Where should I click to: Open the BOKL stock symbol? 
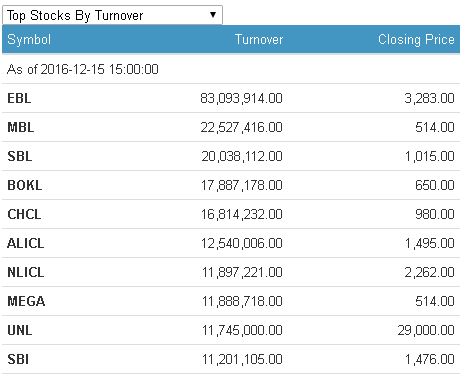click(x=25, y=185)
